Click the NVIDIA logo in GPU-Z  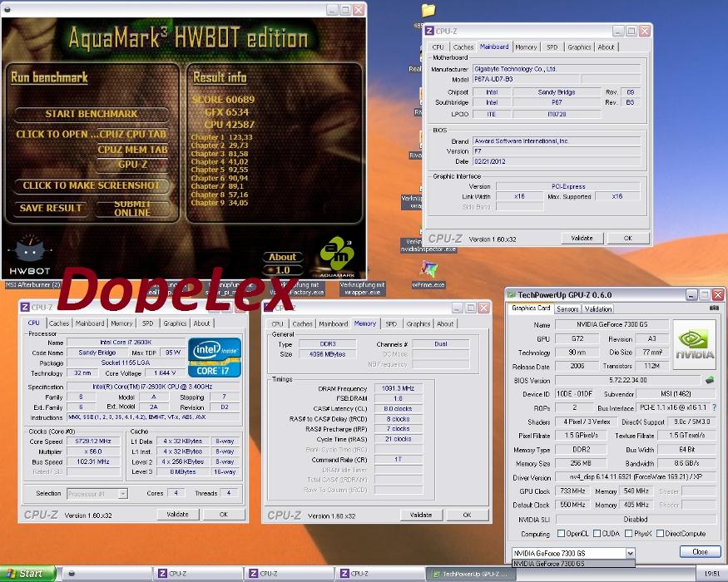coord(695,344)
